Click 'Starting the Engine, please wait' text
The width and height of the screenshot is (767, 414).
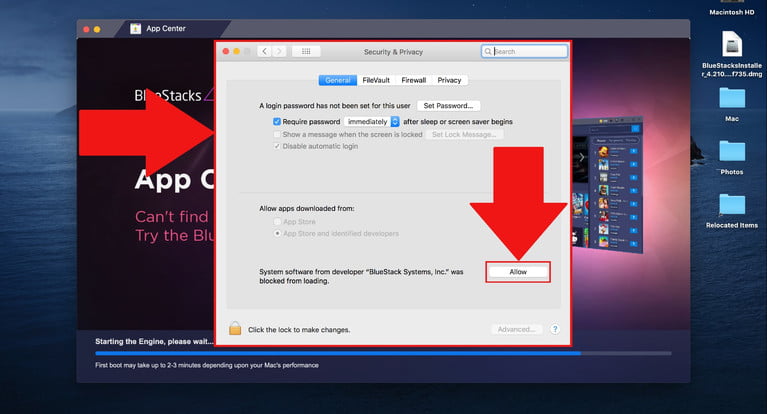tap(154, 342)
